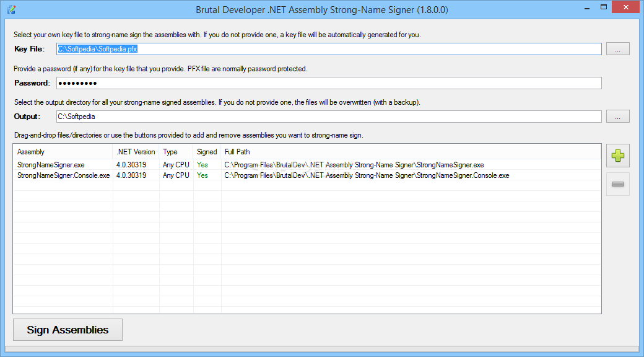This screenshot has height=357, width=644.
Task: Click full path ending in StrongNameSigner.Console.exe
Action: tap(367, 175)
